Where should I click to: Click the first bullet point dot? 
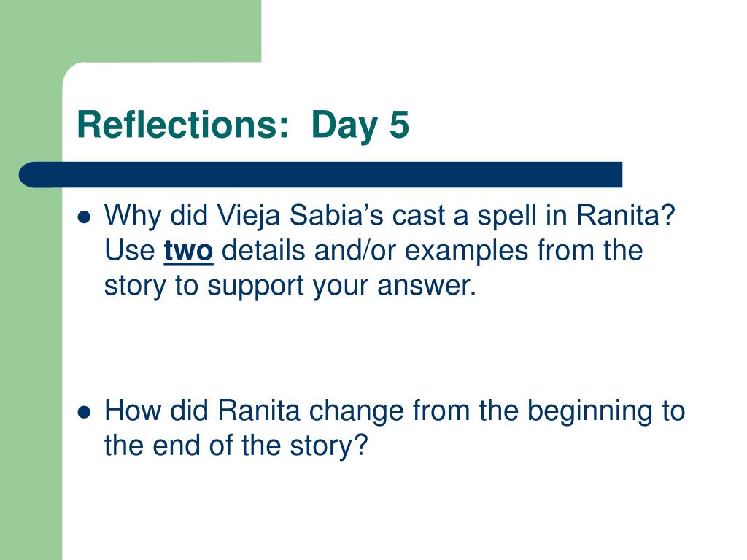click(84, 217)
